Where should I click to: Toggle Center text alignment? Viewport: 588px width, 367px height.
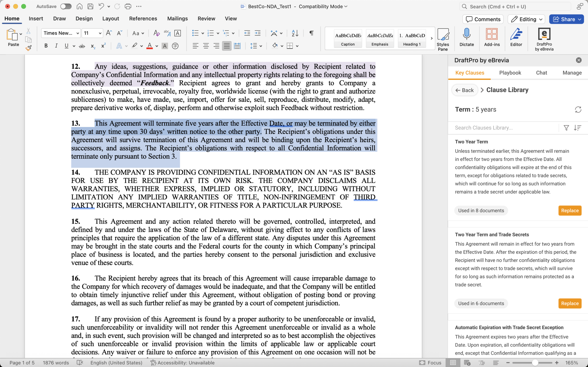point(206,46)
